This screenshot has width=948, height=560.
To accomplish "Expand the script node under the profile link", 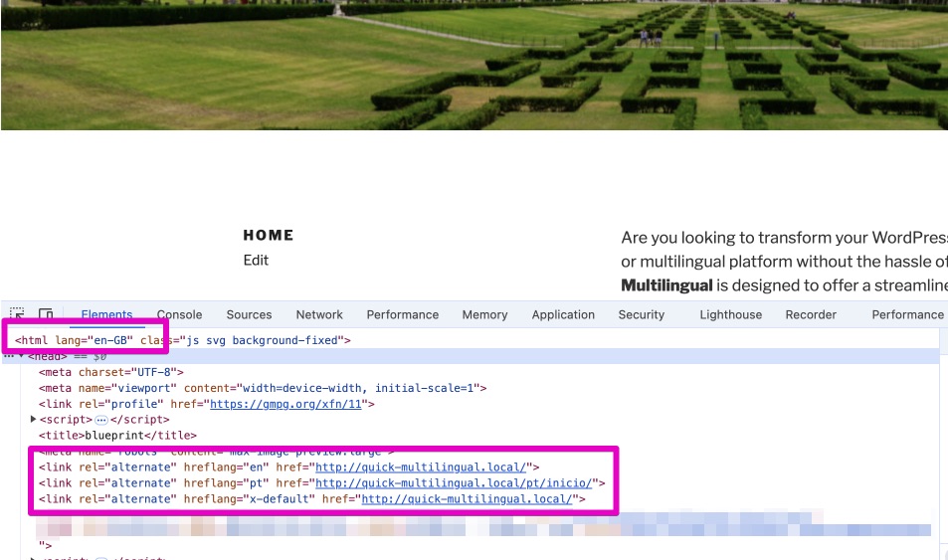I will point(33,419).
